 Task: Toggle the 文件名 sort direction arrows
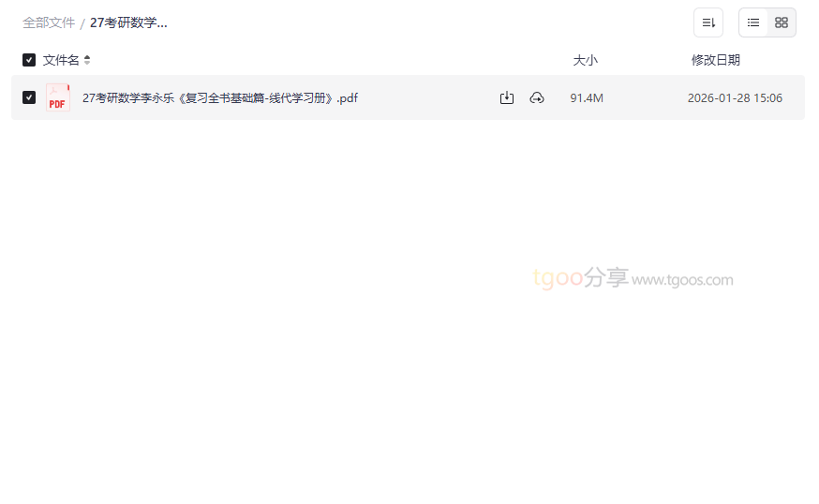[x=87, y=60]
